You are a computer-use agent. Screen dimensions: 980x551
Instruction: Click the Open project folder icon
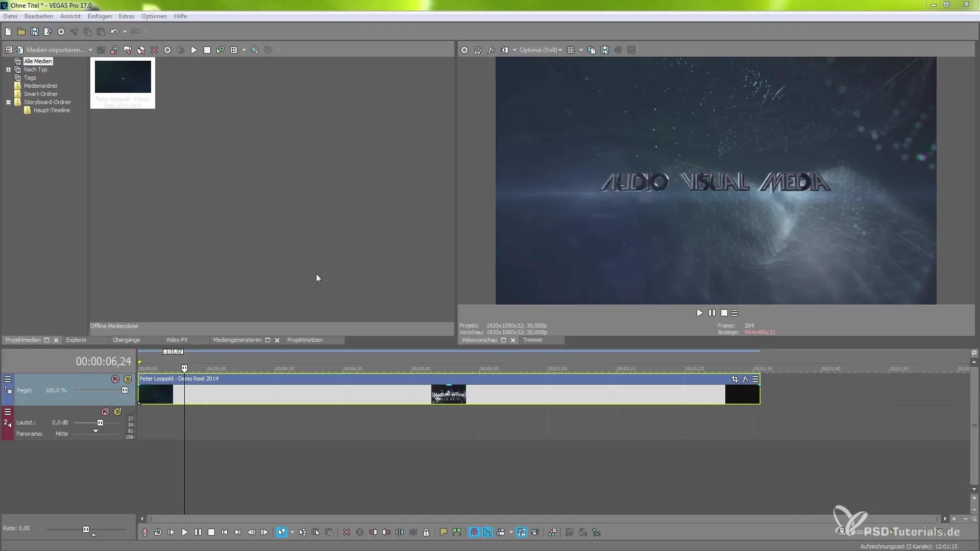21,32
